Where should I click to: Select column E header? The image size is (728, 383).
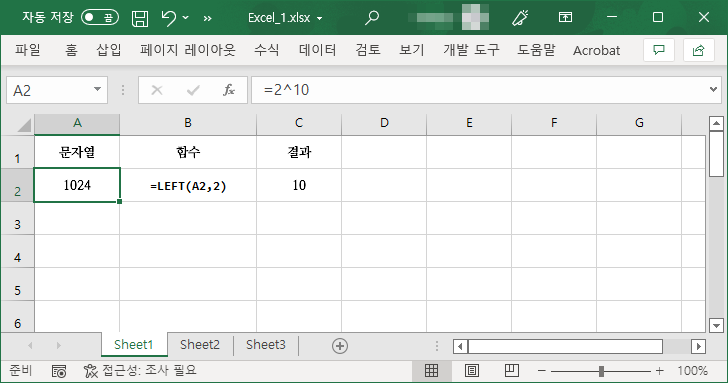(469, 123)
